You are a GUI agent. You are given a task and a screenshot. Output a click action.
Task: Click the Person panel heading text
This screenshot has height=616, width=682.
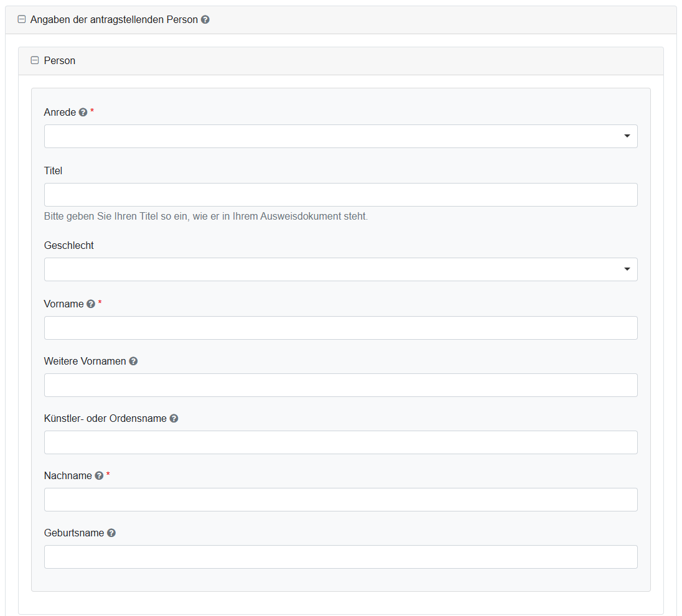pos(60,61)
